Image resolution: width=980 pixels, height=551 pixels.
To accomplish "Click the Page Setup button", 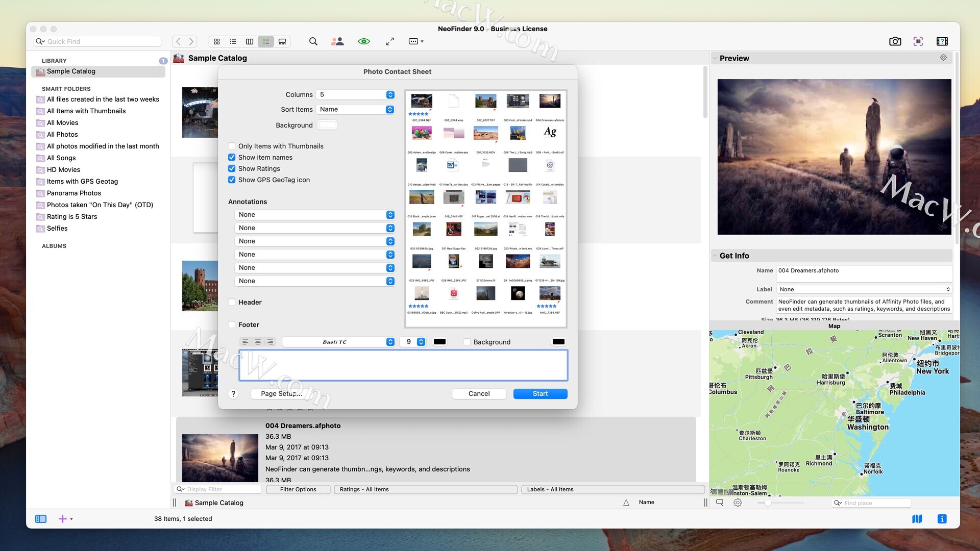I will (x=281, y=393).
